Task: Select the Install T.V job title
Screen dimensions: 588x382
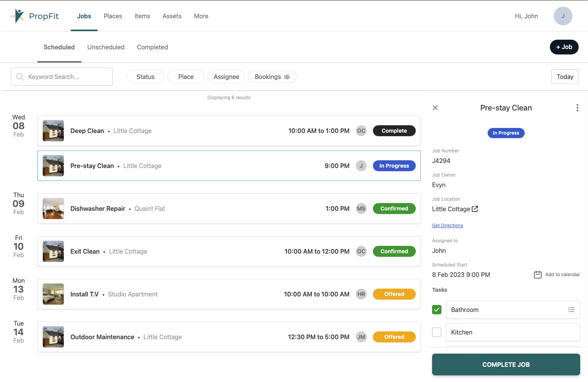Action: click(84, 294)
